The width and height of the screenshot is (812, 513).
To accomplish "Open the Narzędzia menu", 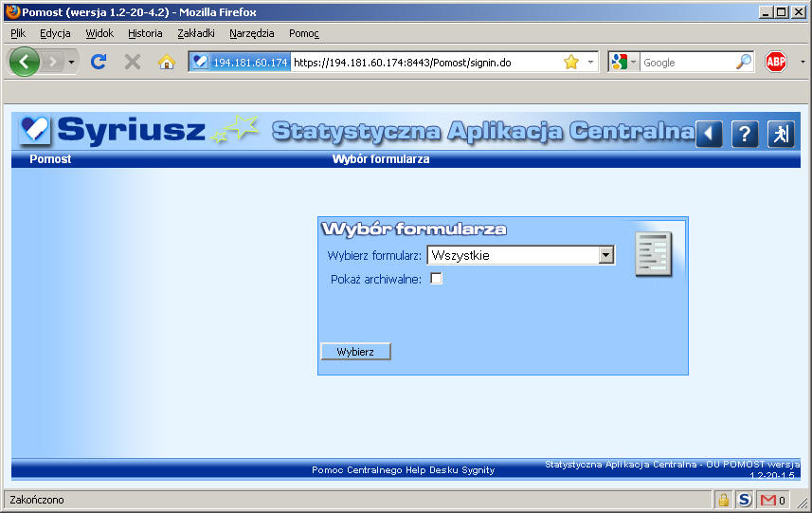I will pyautogui.click(x=252, y=33).
